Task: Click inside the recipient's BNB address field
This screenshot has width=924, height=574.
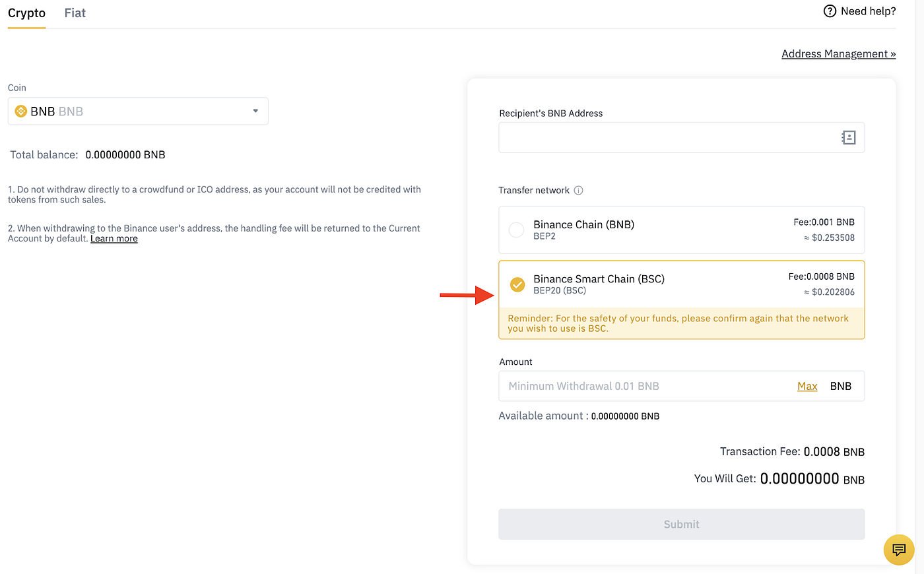Action: pos(660,137)
